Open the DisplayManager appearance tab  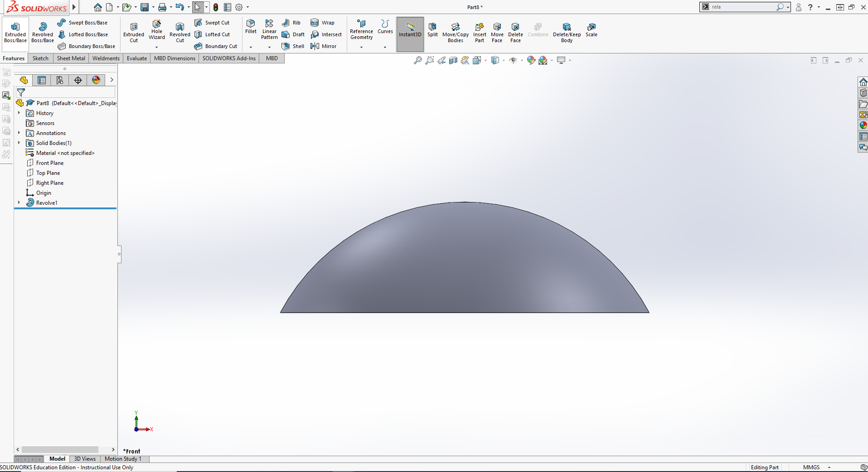(x=96, y=80)
